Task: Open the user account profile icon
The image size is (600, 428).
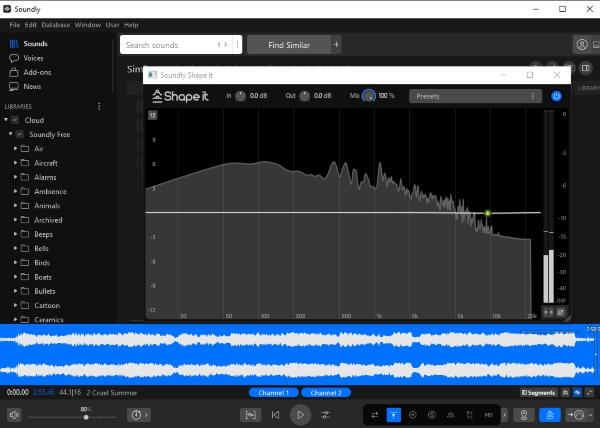Action: 582,45
